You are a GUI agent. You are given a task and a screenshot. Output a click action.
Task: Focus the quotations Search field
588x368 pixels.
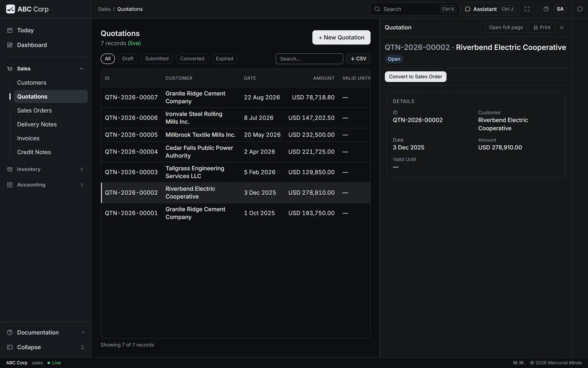coord(309,59)
